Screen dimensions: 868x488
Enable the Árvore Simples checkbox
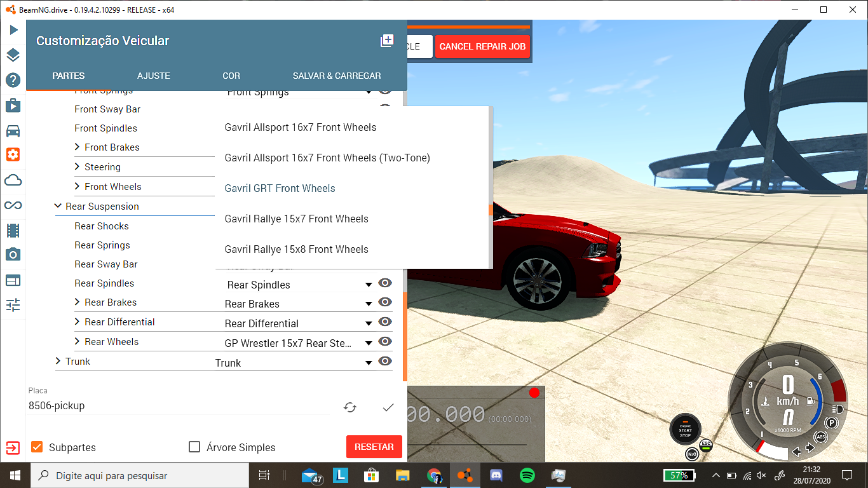[194, 447]
